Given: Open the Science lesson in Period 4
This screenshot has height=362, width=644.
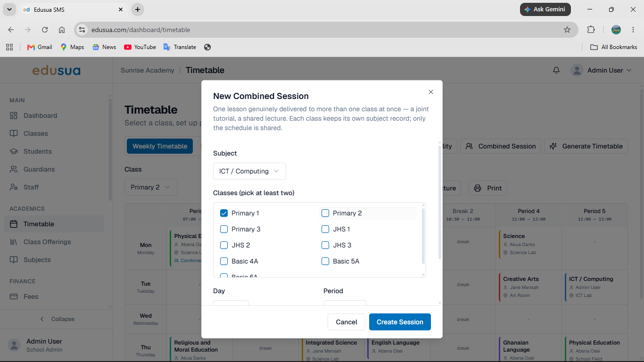Looking at the screenshot, I should pyautogui.click(x=528, y=244).
